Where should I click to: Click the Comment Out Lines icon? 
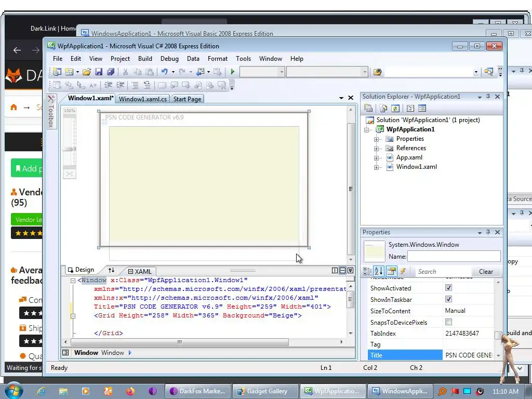[135, 85]
